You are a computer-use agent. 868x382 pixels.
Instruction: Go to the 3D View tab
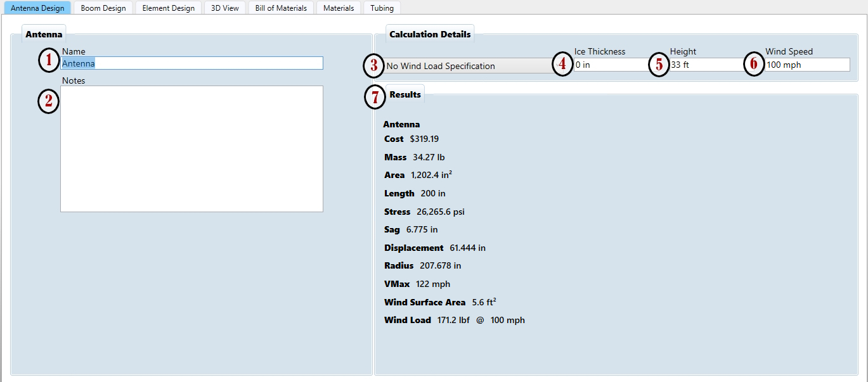coord(225,8)
